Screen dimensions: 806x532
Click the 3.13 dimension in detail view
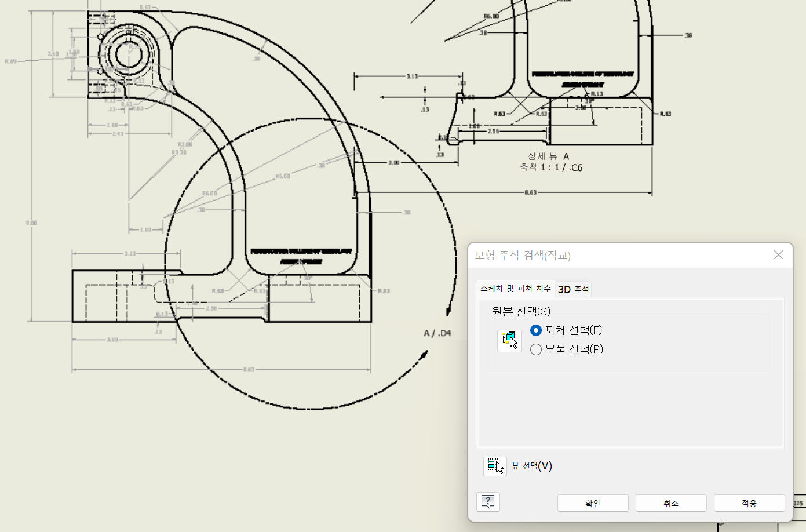[412, 76]
